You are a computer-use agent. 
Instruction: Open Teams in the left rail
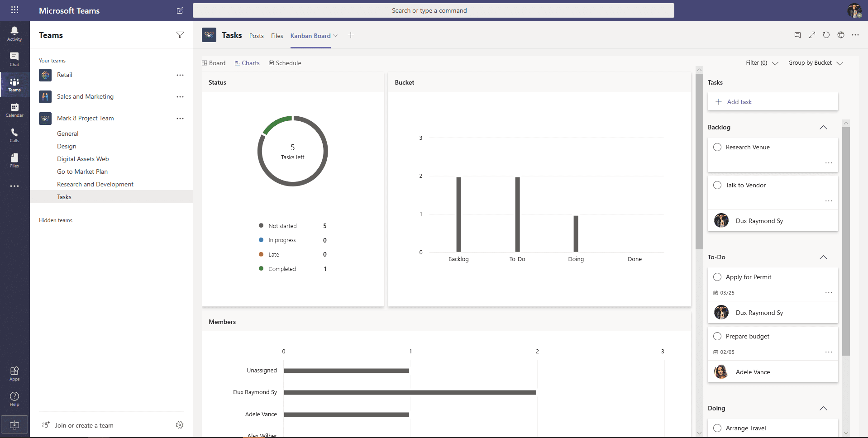click(x=14, y=85)
